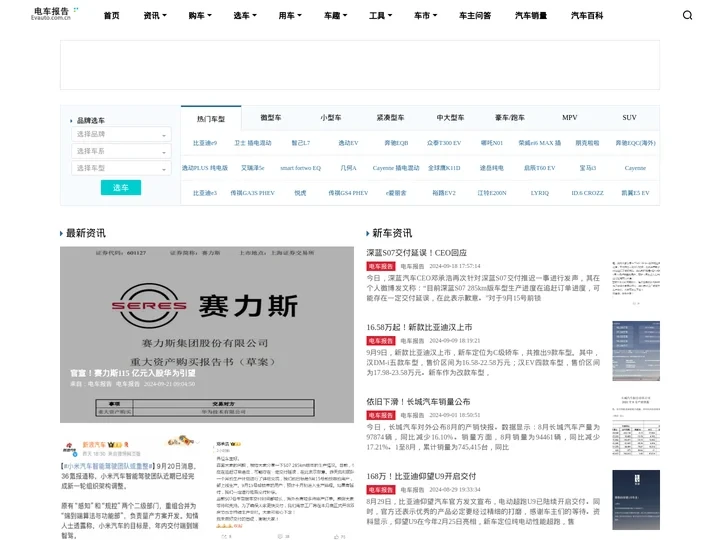Click the 电车报告 tag under 深蓝S07 article

[381, 266]
